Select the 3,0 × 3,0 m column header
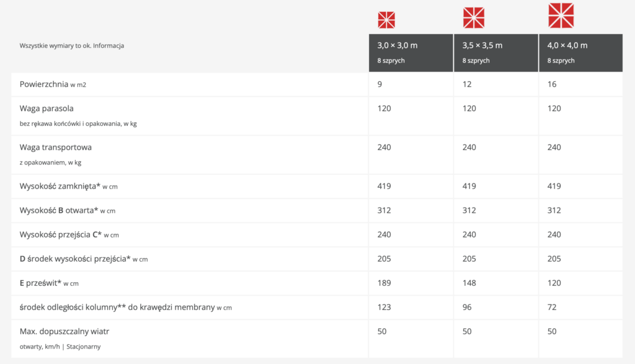This screenshot has height=364, width=635. 411,52
